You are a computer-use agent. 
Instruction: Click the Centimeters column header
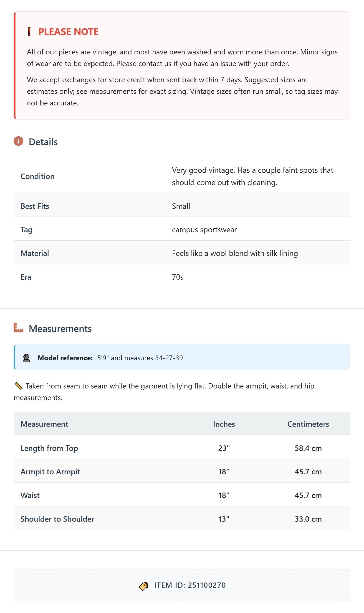308,424
